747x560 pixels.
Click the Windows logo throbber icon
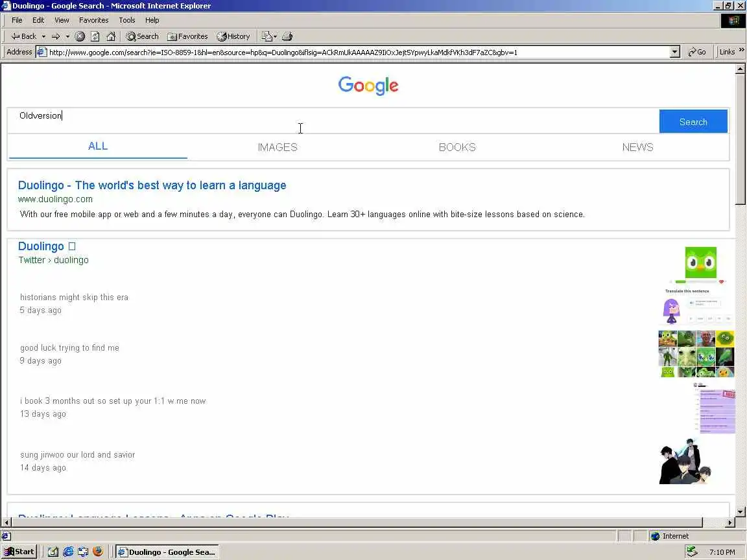pos(733,21)
